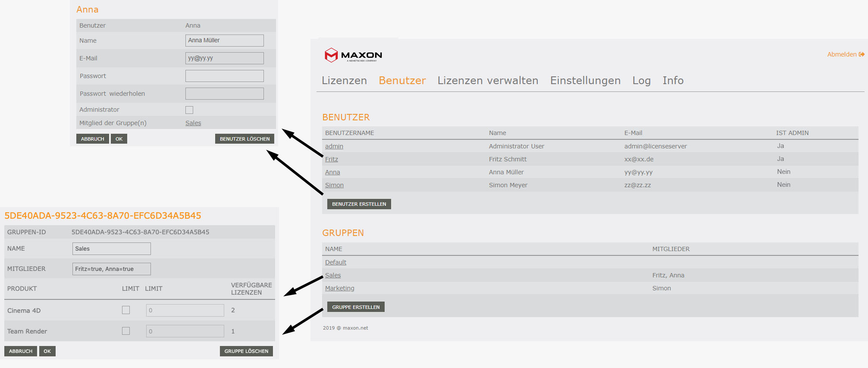Click the Benutzer löschen button

pos(244,139)
